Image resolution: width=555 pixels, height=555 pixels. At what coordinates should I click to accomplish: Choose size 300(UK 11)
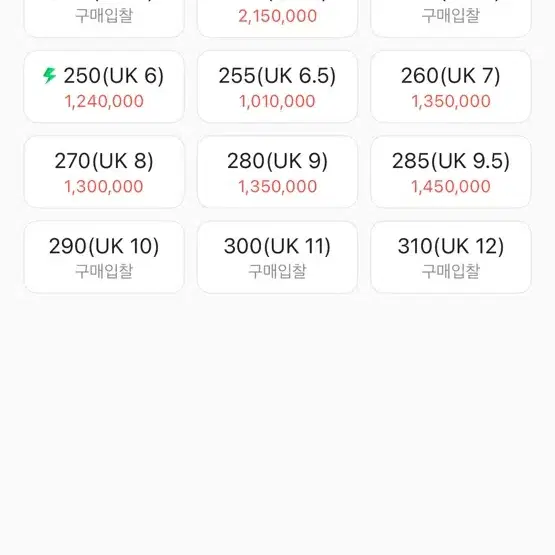tap(277, 257)
